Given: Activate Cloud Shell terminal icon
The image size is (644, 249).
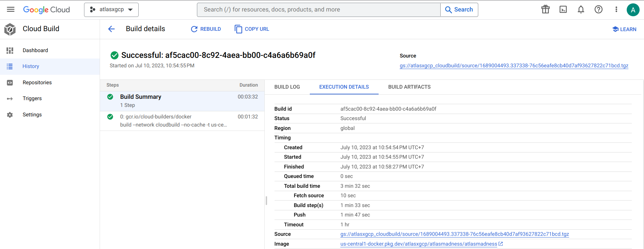Looking at the screenshot, I should 563,9.
